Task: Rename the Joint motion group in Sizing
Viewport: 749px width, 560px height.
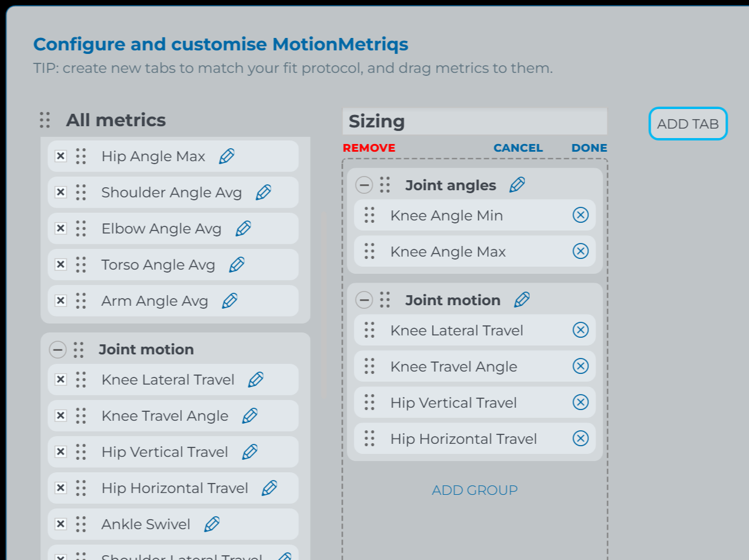Action: 522,300
